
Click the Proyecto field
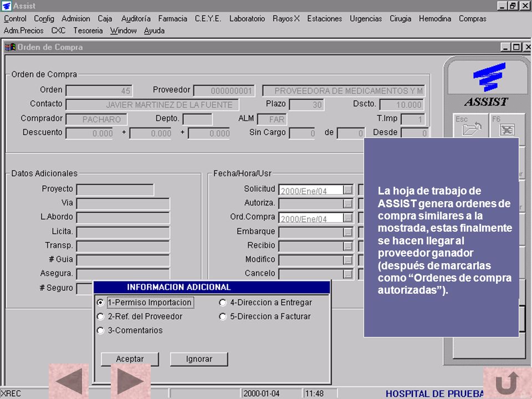coord(115,190)
